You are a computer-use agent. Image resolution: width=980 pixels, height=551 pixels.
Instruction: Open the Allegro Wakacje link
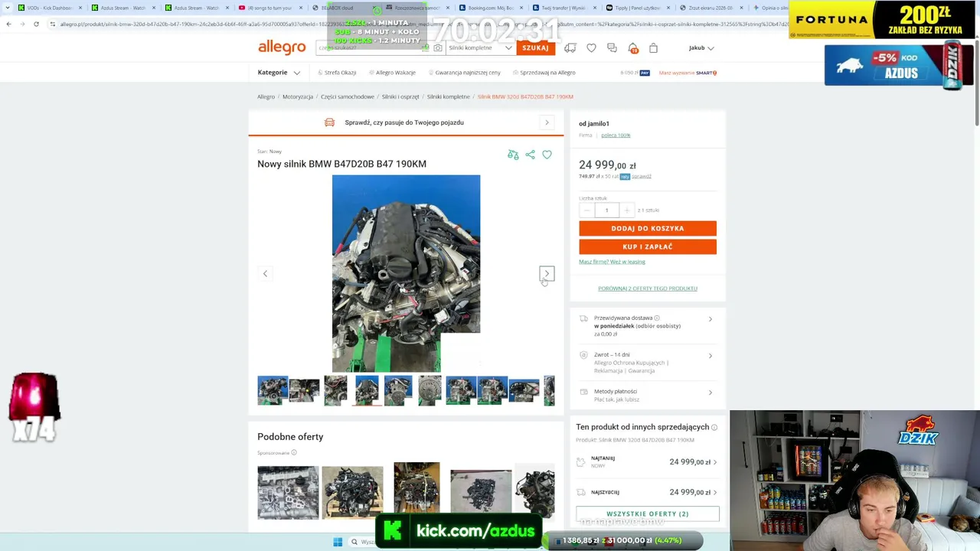click(x=392, y=73)
